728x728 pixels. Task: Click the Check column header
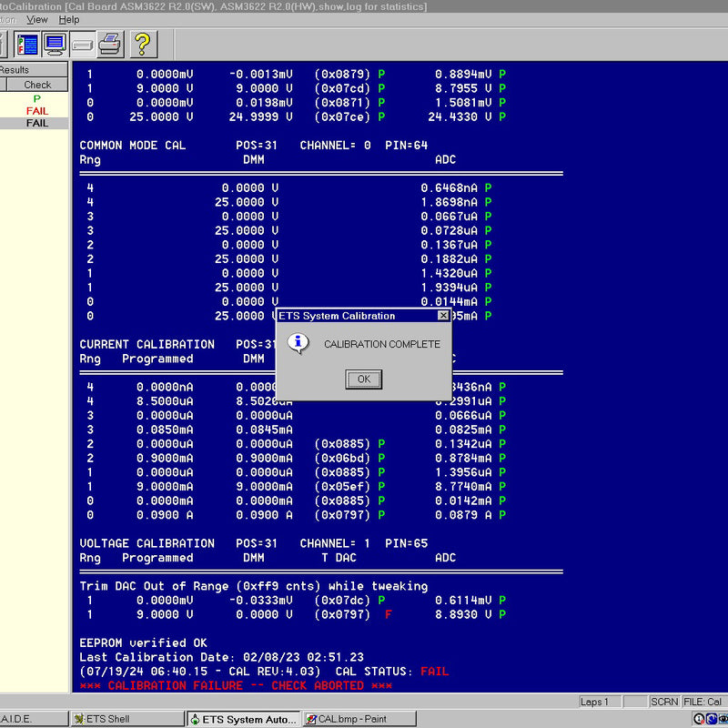pyautogui.click(x=36, y=84)
